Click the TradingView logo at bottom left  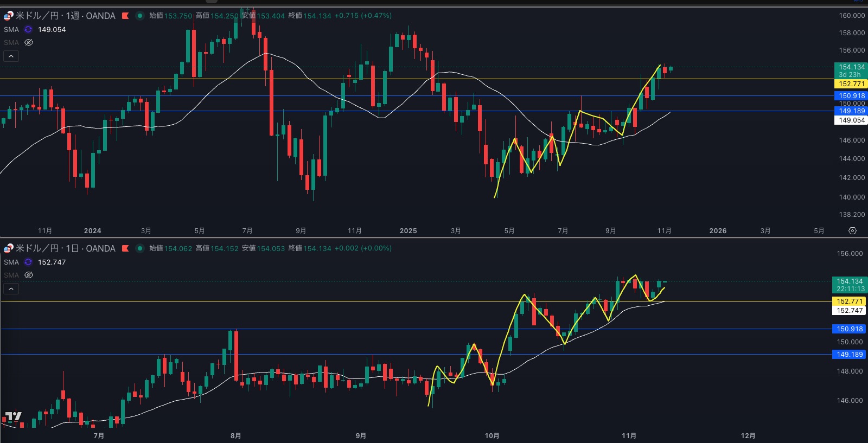click(x=13, y=416)
